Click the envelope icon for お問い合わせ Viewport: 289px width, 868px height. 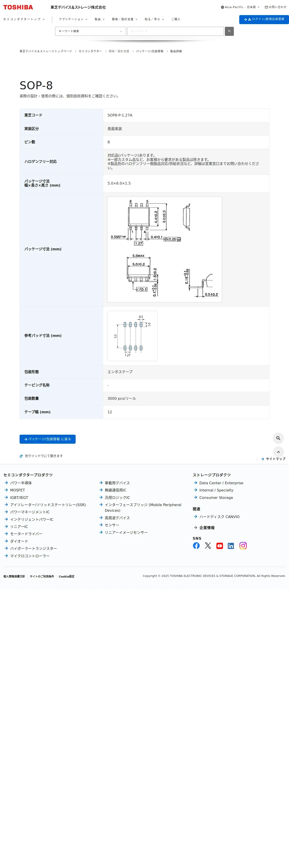[266, 7]
